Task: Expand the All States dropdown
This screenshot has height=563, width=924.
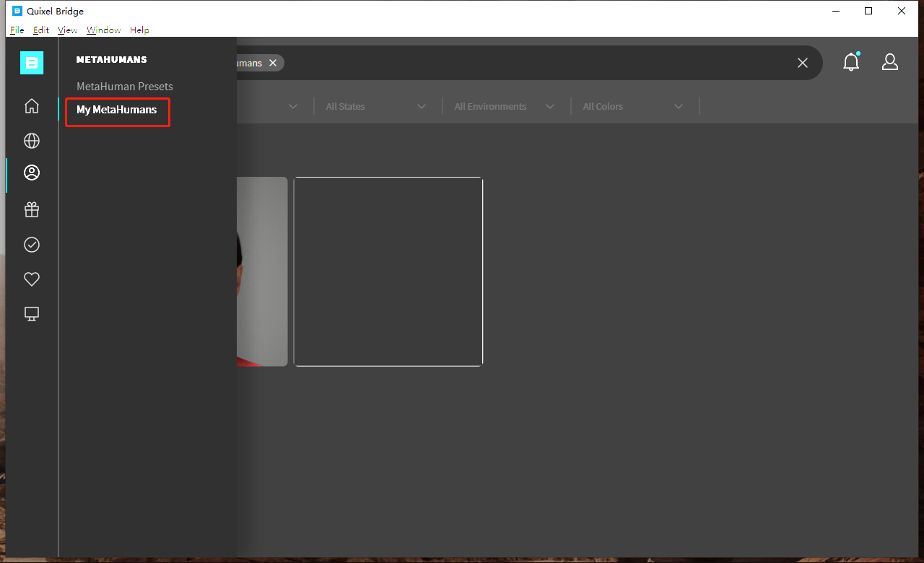Action: coord(376,106)
